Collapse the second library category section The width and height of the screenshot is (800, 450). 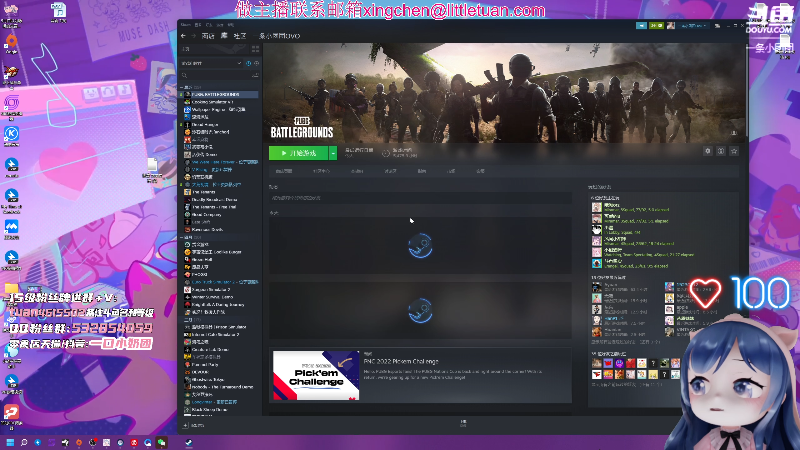[182, 237]
